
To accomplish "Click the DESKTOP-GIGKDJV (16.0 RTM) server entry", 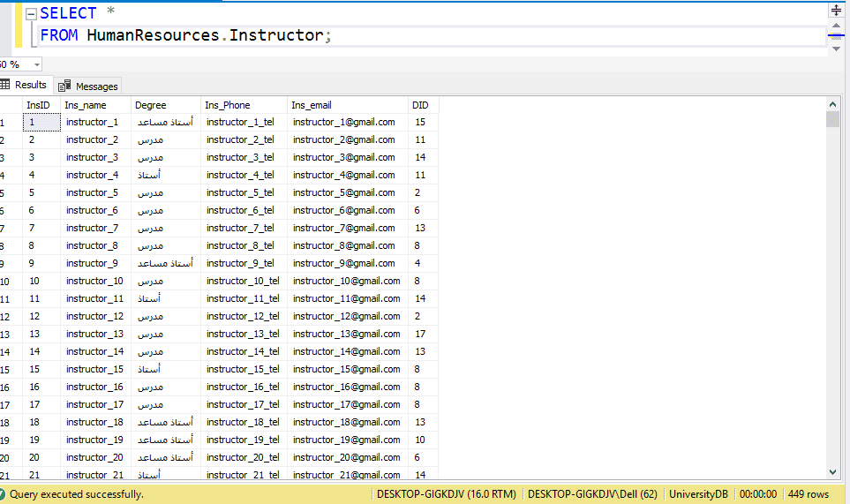I will (446, 494).
